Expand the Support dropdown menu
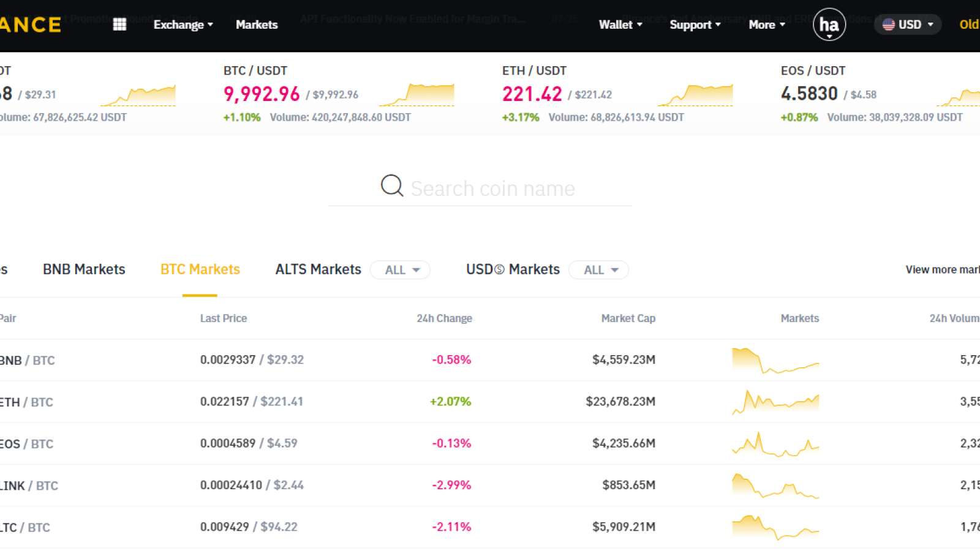Viewport: 980px width, 551px height. (695, 24)
